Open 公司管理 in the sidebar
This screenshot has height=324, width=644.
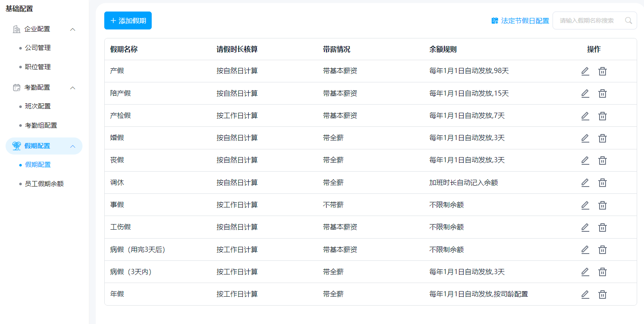tap(38, 48)
